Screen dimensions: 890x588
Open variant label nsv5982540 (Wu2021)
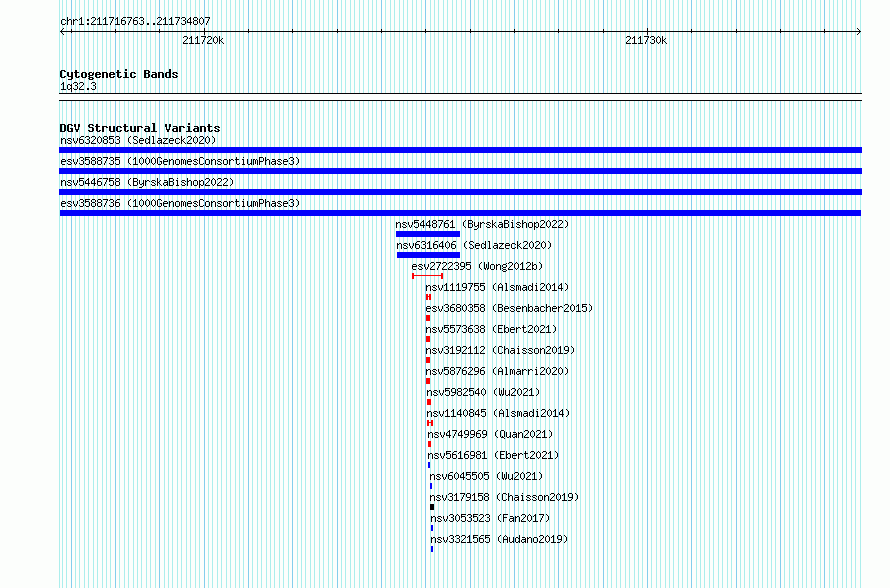coord(483,392)
